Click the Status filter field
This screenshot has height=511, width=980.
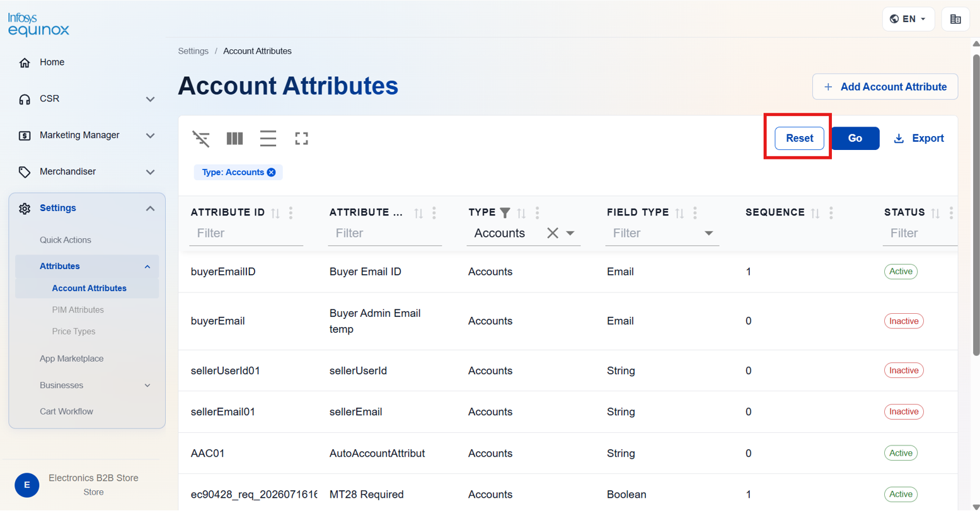point(920,233)
